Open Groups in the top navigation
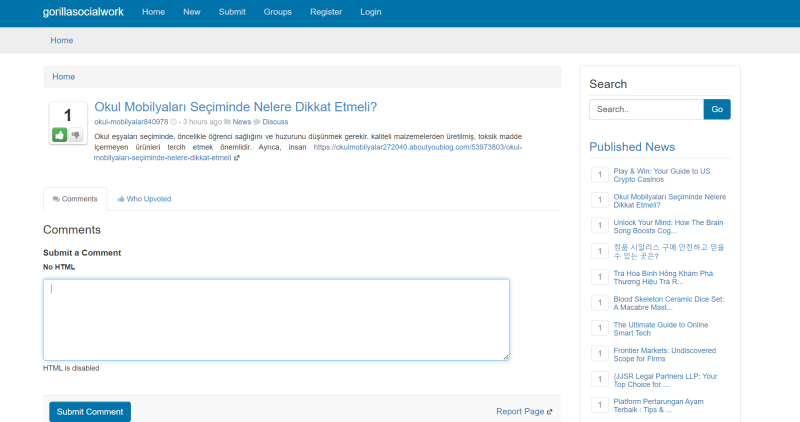Screen dimensions: 800x422 (x=278, y=12)
